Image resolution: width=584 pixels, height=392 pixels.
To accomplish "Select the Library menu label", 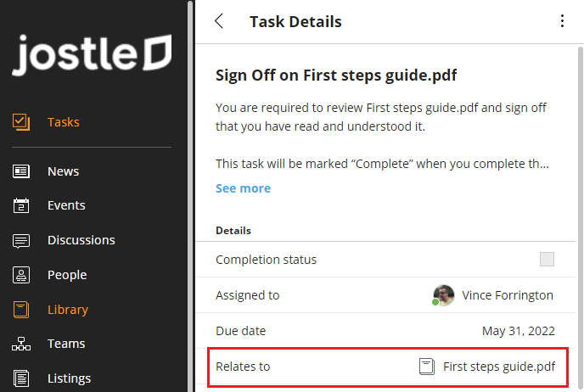I will click(x=68, y=310).
